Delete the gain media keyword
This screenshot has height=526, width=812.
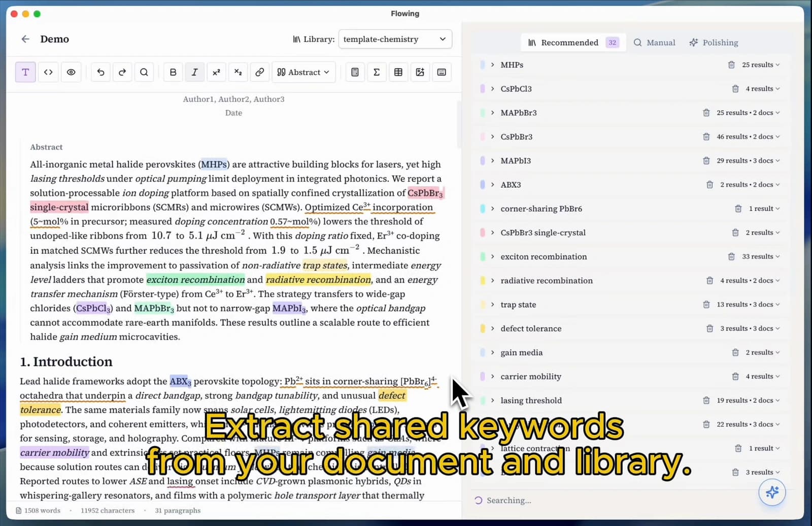735,352
